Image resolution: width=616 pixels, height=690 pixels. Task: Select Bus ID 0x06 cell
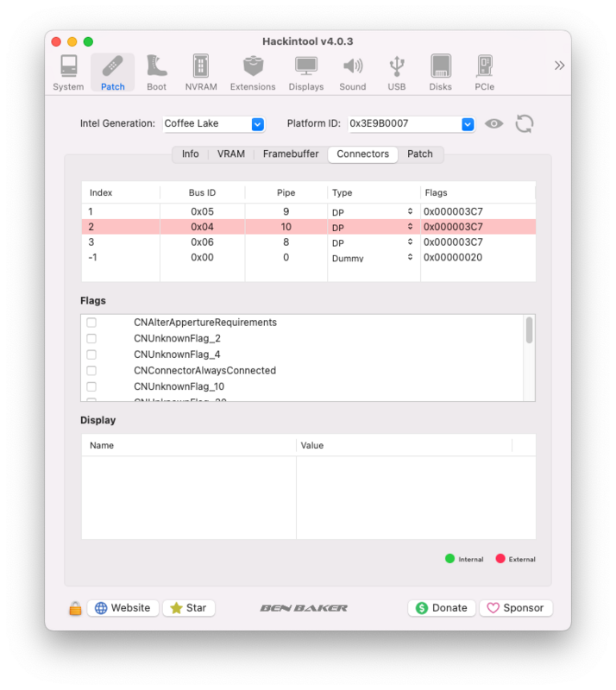tap(202, 242)
